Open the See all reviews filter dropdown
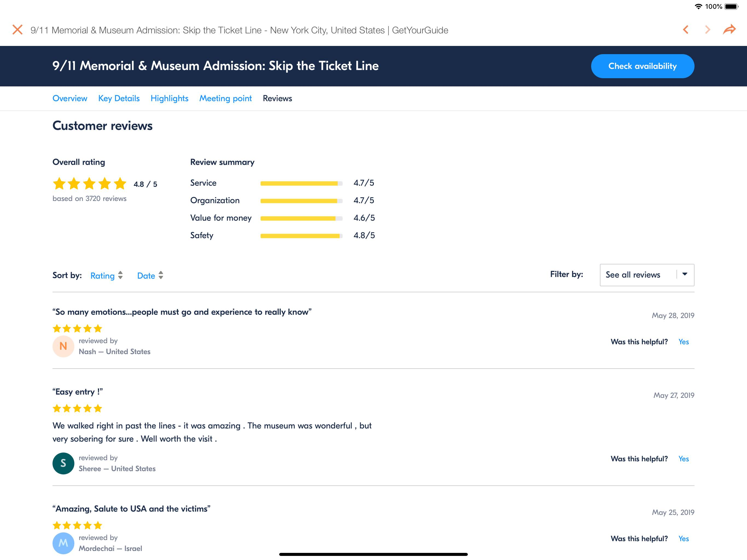Viewport: 747px width, 560px height. pyautogui.click(x=647, y=275)
